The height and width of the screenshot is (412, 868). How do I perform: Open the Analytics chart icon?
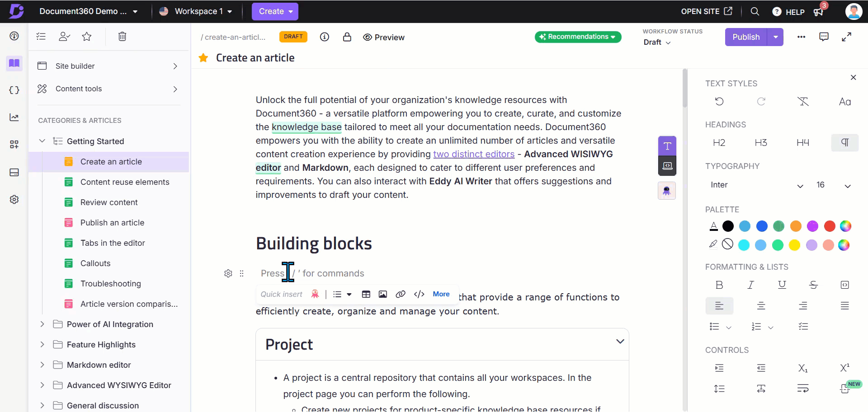(x=14, y=117)
